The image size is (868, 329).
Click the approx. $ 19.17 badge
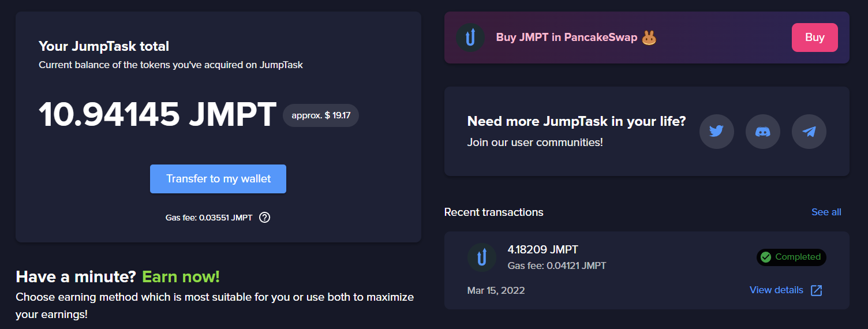(321, 115)
